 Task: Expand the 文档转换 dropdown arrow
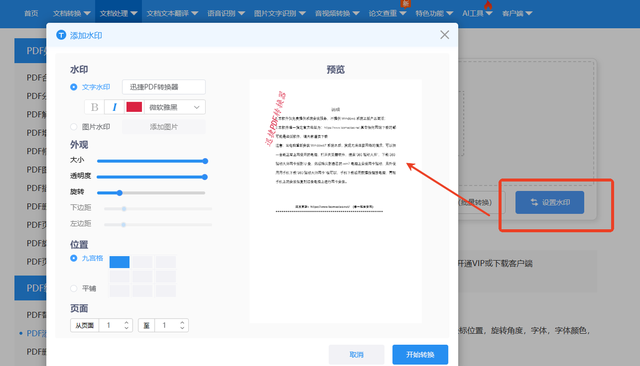click(x=87, y=13)
